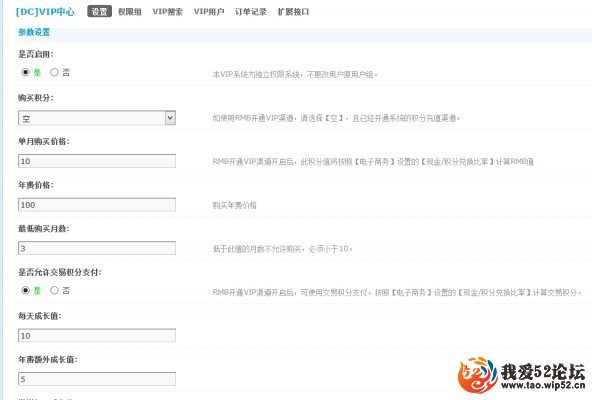
Task: Click the 参数设置 heading
Action: pyautogui.click(x=34, y=32)
